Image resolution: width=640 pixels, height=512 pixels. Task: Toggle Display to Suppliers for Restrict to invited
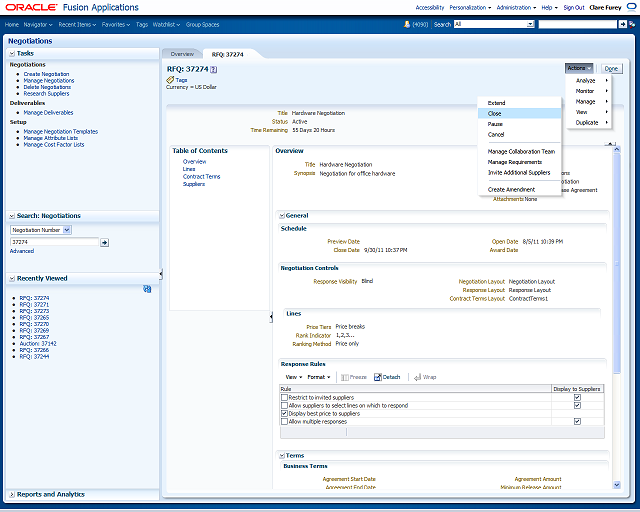577,397
